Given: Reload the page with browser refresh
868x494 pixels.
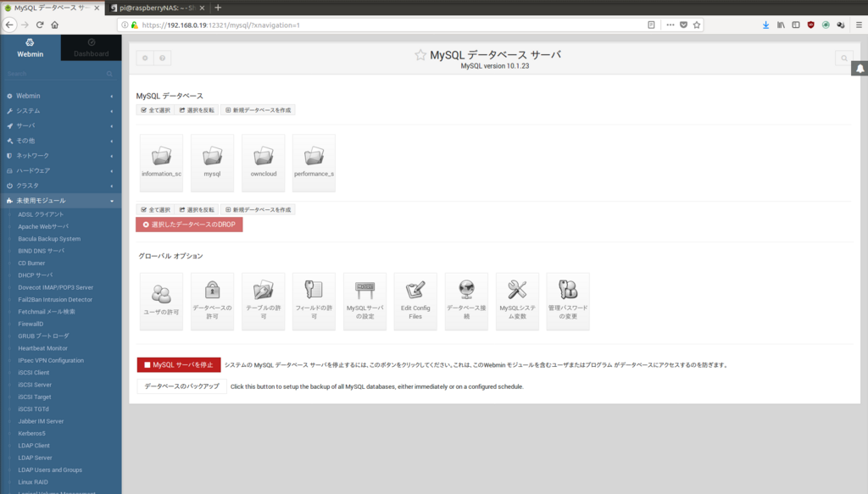Looking at the screenshot, I should pos(40,25).
